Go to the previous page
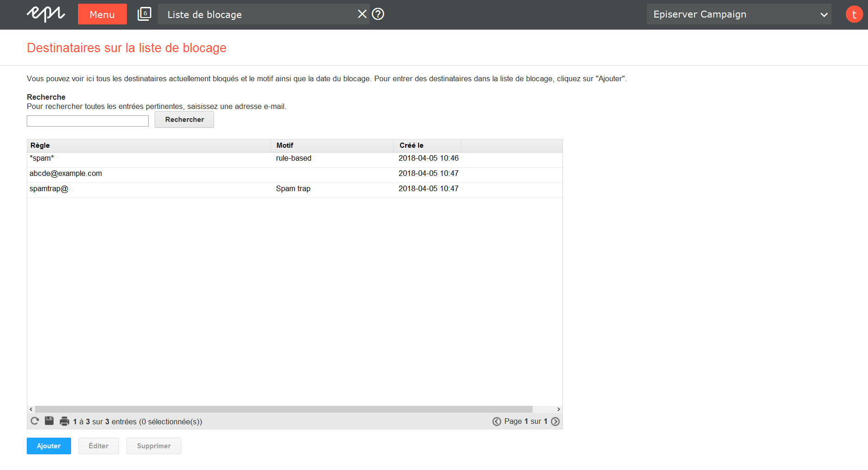Screen dimensions: 868x470 (x=497, y=422)
